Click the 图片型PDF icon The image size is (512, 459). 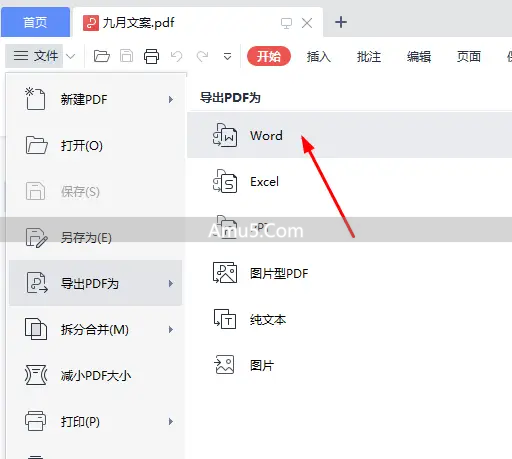(225, 273)
